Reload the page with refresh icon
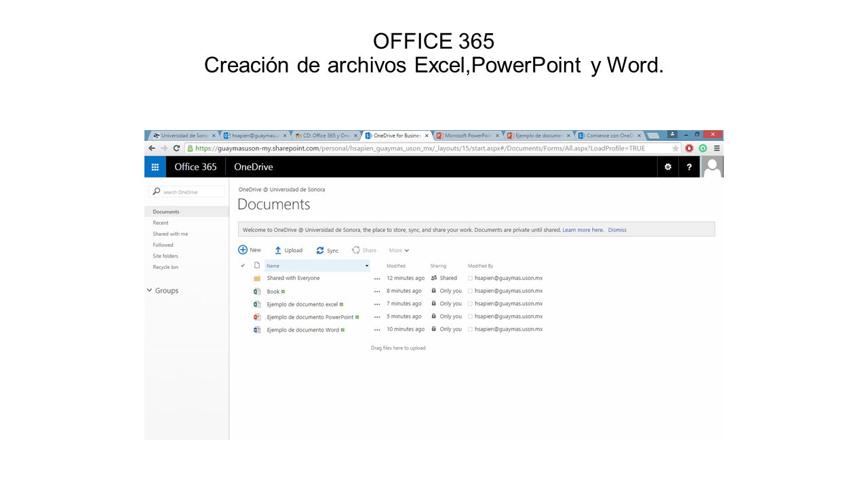The height and width of the screenshot is (488, 868). point(176,148)
